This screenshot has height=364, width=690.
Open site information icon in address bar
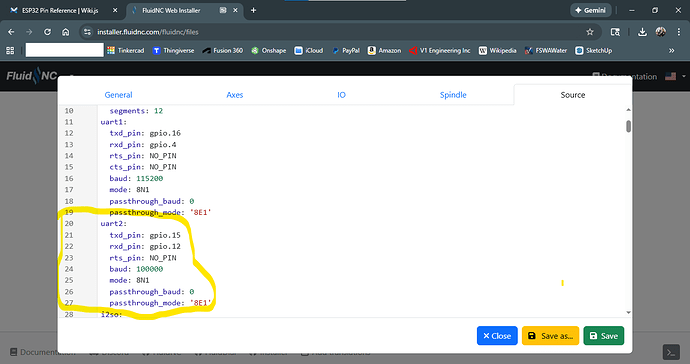[88, 32]
